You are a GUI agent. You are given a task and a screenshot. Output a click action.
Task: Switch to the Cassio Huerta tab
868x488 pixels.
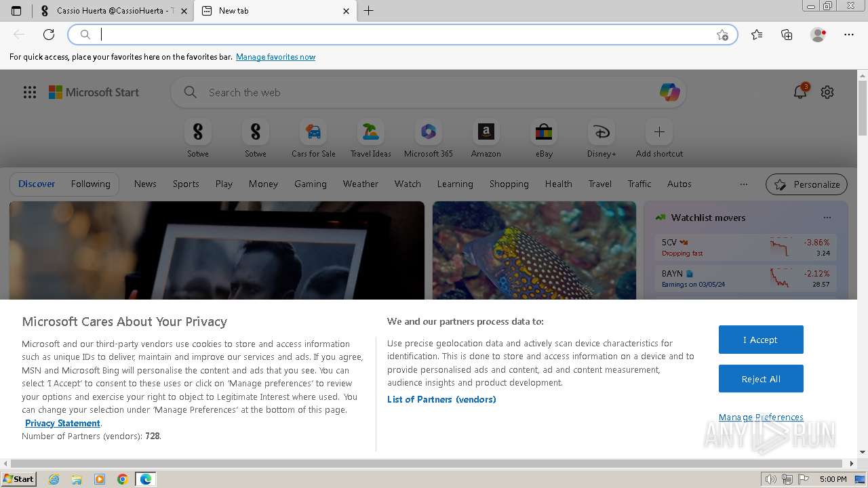(113, 11)
